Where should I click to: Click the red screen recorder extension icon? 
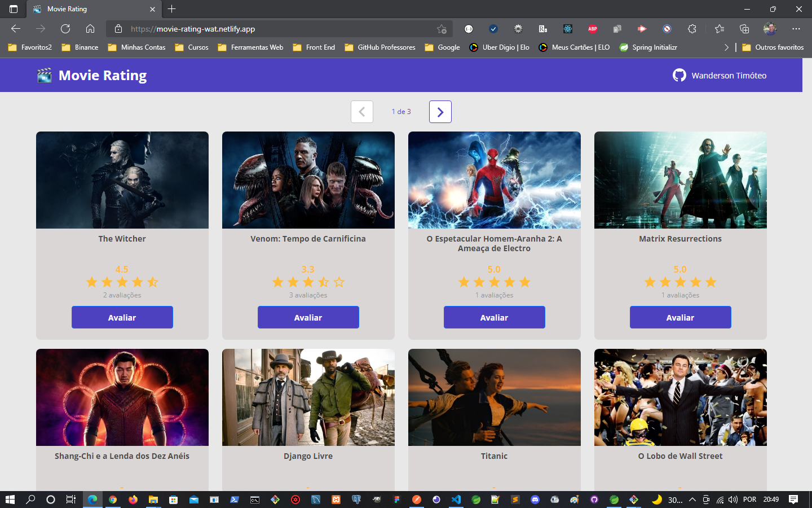pyautogui.click(x=642, y=29)
